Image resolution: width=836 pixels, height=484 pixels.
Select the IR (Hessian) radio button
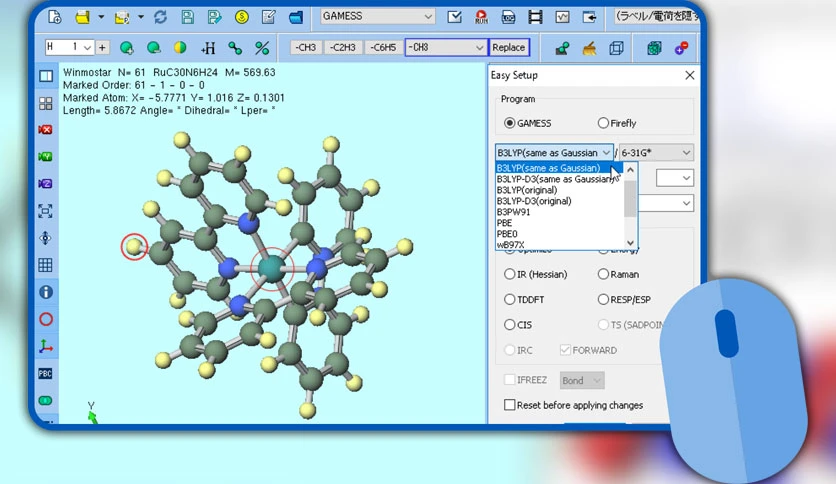point(510,274)
